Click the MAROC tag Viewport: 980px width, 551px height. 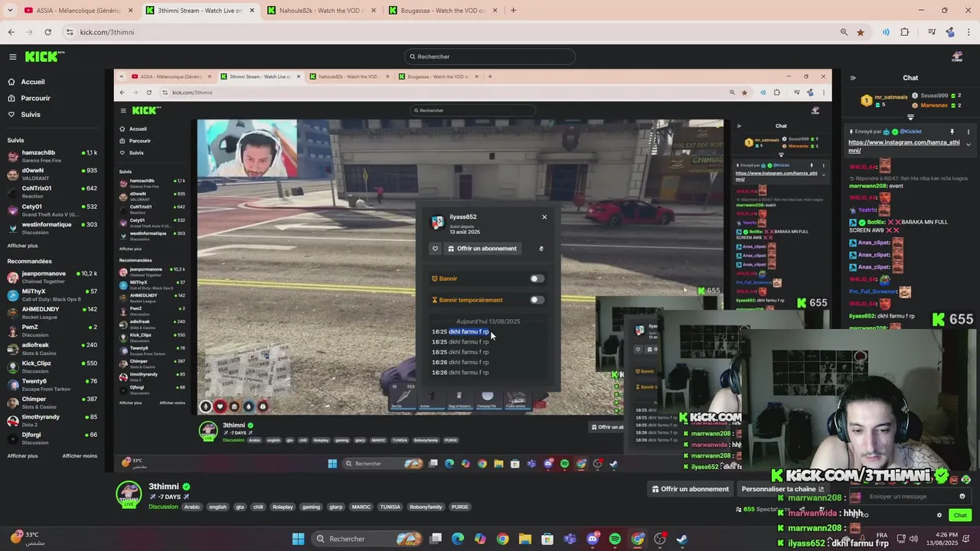(361, 507)
